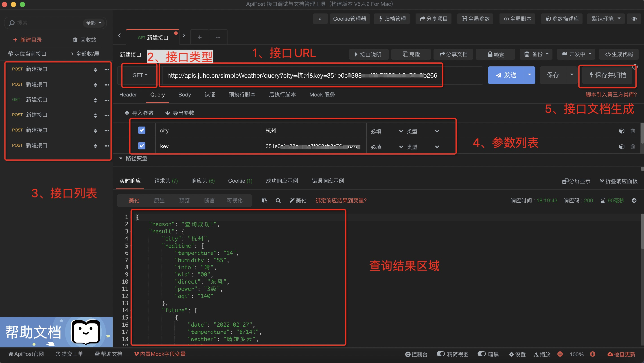Screen dimensions: 644x363
Task: Click the zoom-out minus icon beside 100%
Action: point(560,354)
